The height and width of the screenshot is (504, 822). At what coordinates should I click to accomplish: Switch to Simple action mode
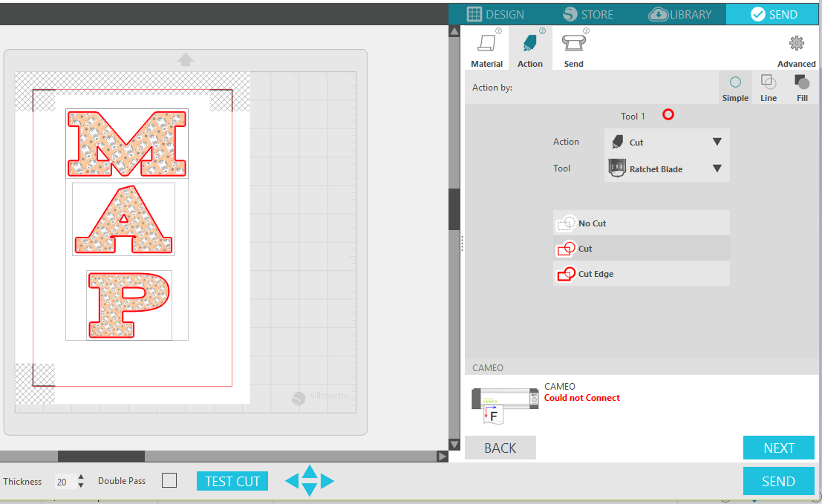tap(734, 87)
